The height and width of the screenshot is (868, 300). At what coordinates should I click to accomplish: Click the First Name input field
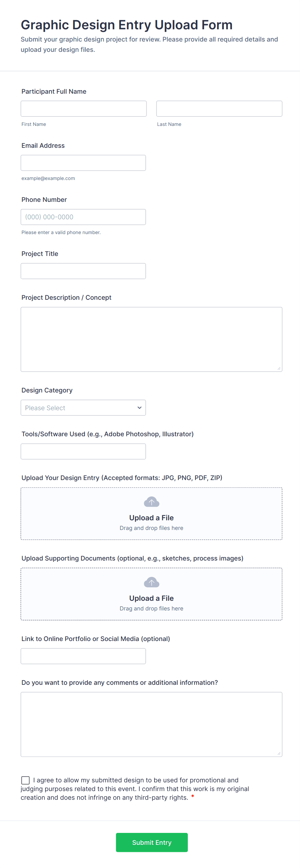click(x=83, y=108)
